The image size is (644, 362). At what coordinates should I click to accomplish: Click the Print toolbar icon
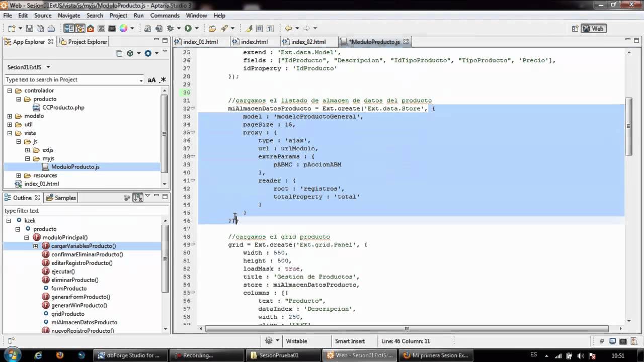point(51,29)
